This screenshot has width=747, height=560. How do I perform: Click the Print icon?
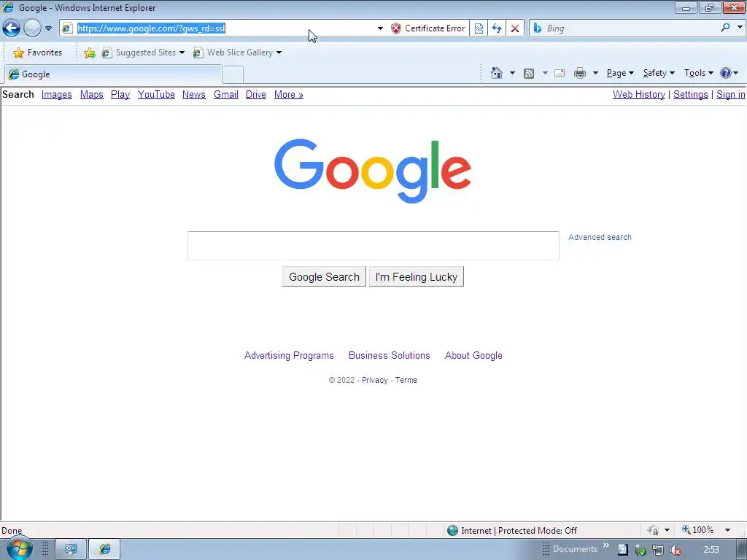580,73
